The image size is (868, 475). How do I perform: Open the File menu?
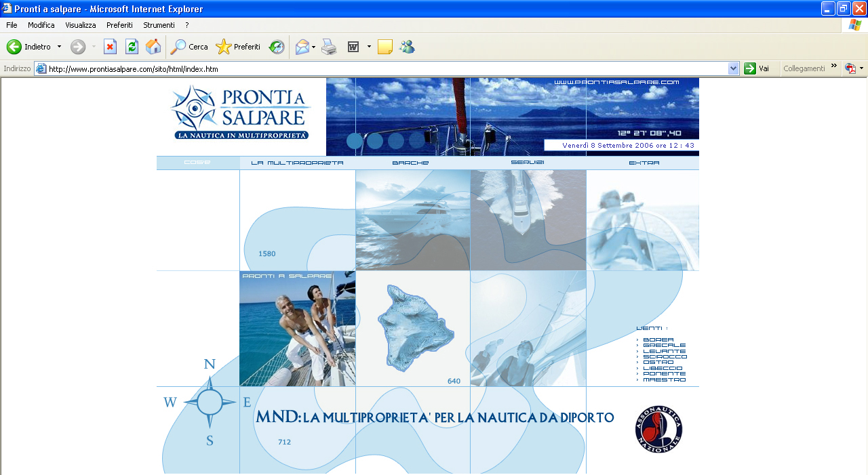coord(12,25)
